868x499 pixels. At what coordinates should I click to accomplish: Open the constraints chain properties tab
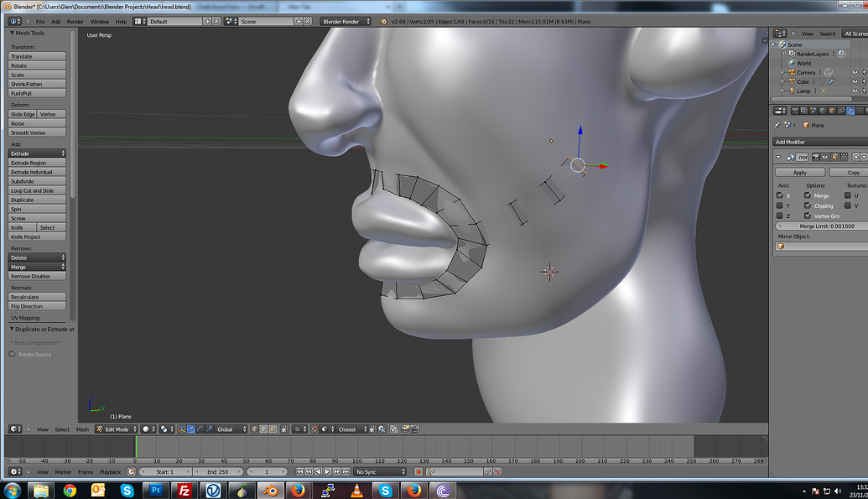tap(841, 111)
